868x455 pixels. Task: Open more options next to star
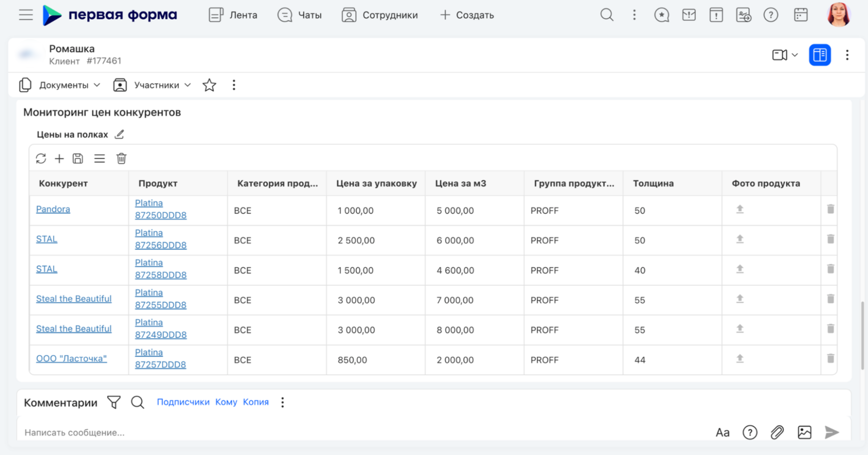(x=234, y=85)
